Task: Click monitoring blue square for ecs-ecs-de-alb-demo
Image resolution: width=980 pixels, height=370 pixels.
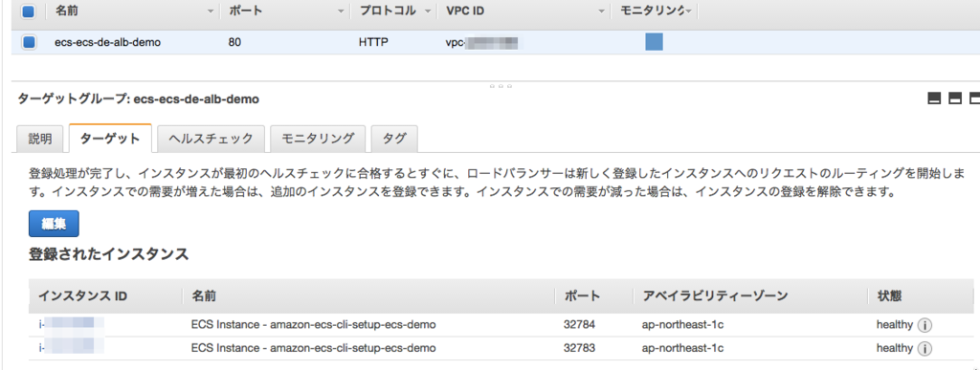Action: pos(654,42)
